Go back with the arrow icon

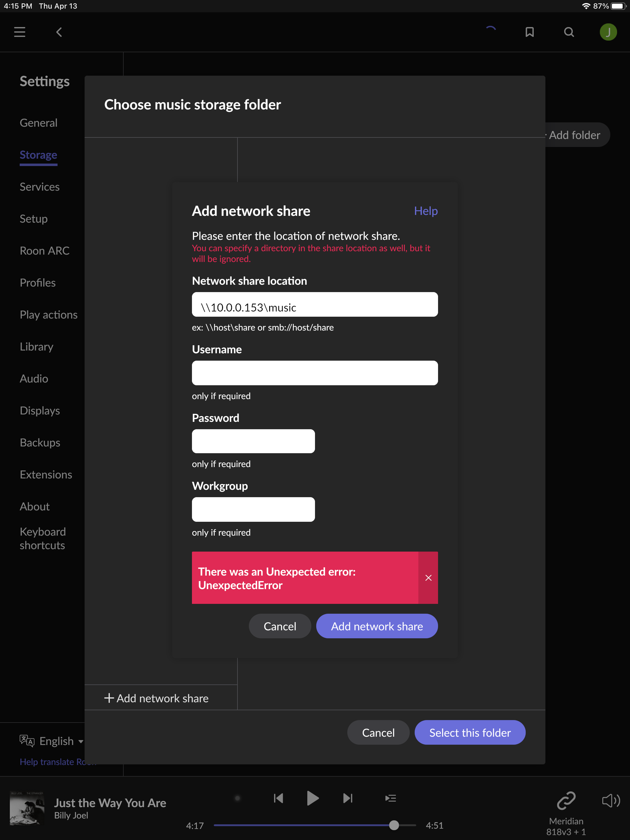59,32
